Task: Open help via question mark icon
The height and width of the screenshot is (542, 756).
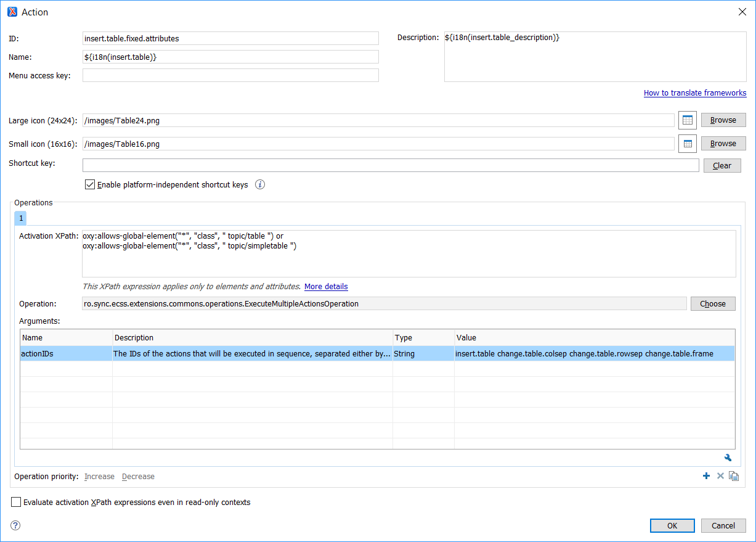Action: tap(16, 525)
